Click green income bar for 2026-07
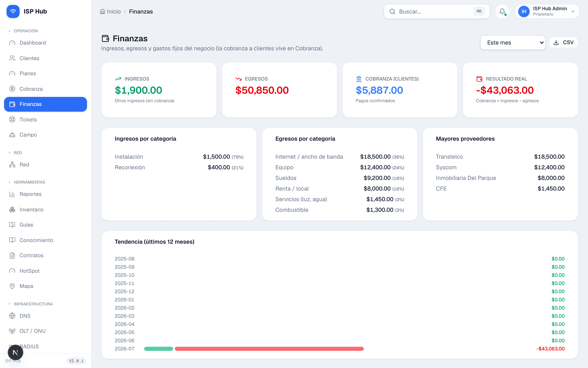 158,349
